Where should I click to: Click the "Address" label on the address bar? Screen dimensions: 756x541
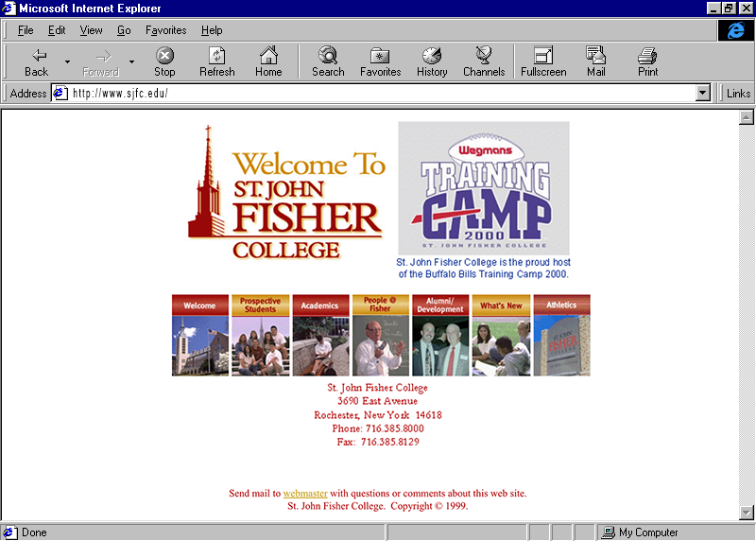[28, 93]
